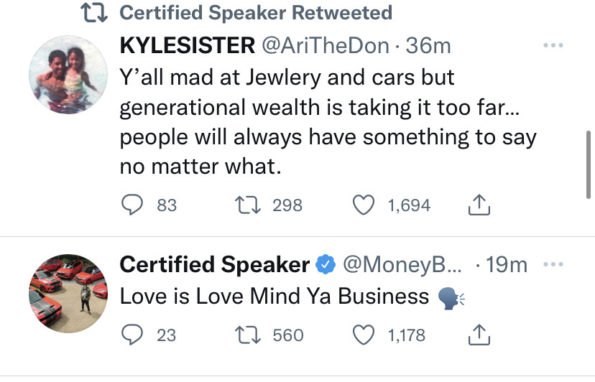Click the retweet arrows icon beside Retweeted

(94, 13)
